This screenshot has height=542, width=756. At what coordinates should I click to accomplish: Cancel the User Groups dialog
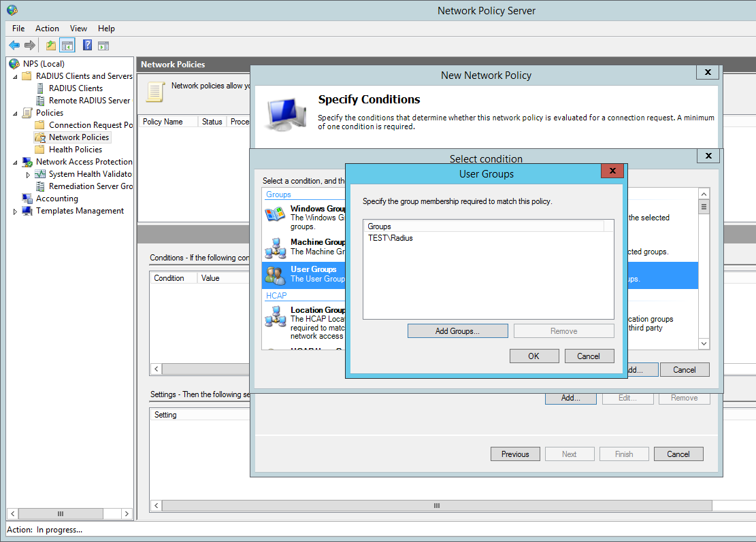tap(589, 356)
